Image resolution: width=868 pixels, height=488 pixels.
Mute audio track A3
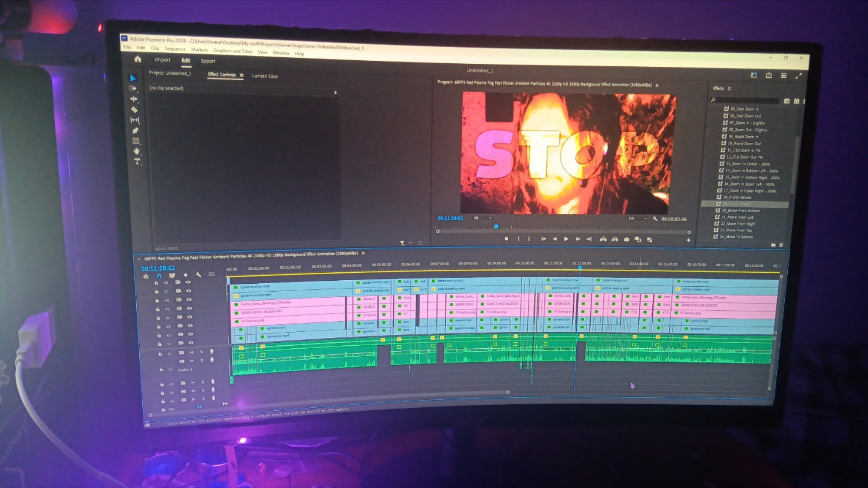click(193, 383)
